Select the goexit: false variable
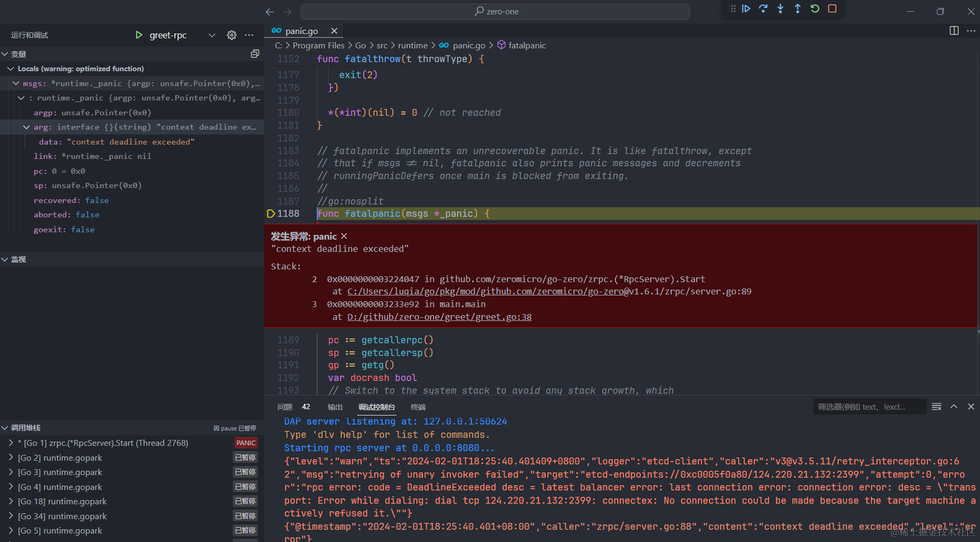980x542 pixels. [132, 230]
